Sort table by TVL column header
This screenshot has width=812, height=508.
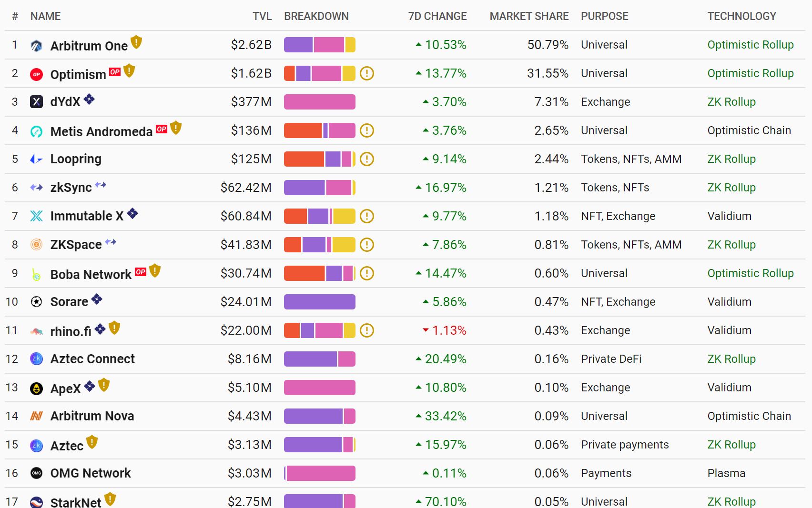[x=262, y=16]
